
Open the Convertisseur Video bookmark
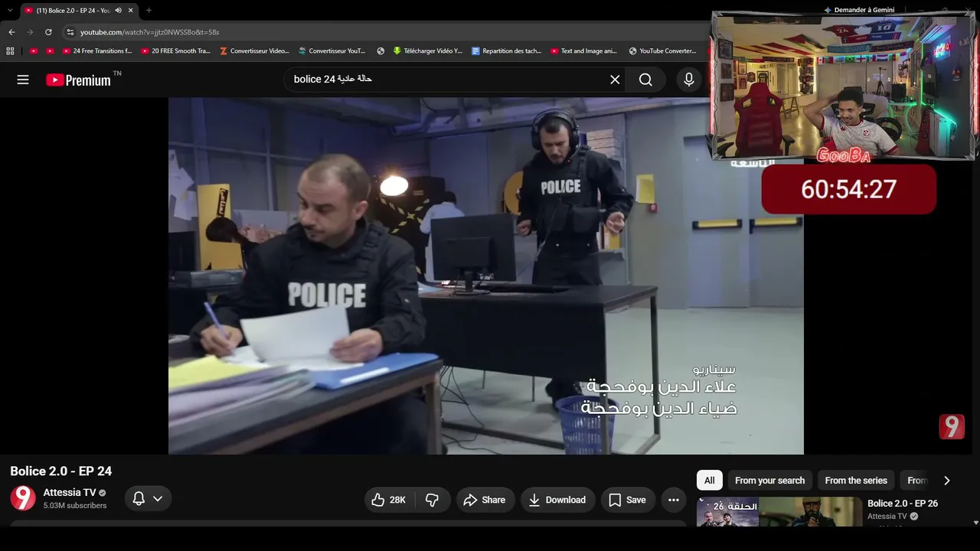[254, 51]
